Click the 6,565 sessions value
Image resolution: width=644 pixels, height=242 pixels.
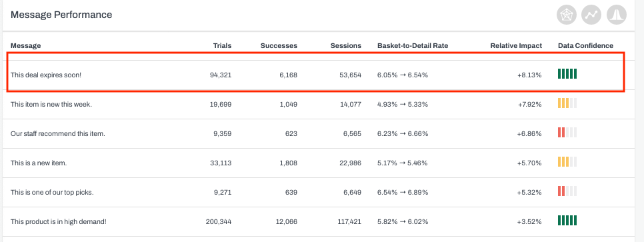point(353,134)
